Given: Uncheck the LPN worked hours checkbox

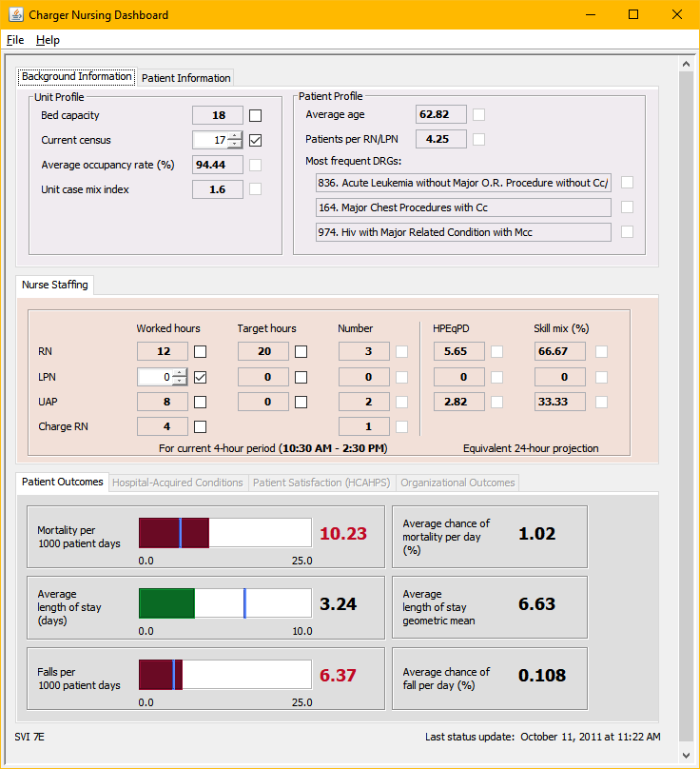Looking at the screenshot, I should pos(201,377).
